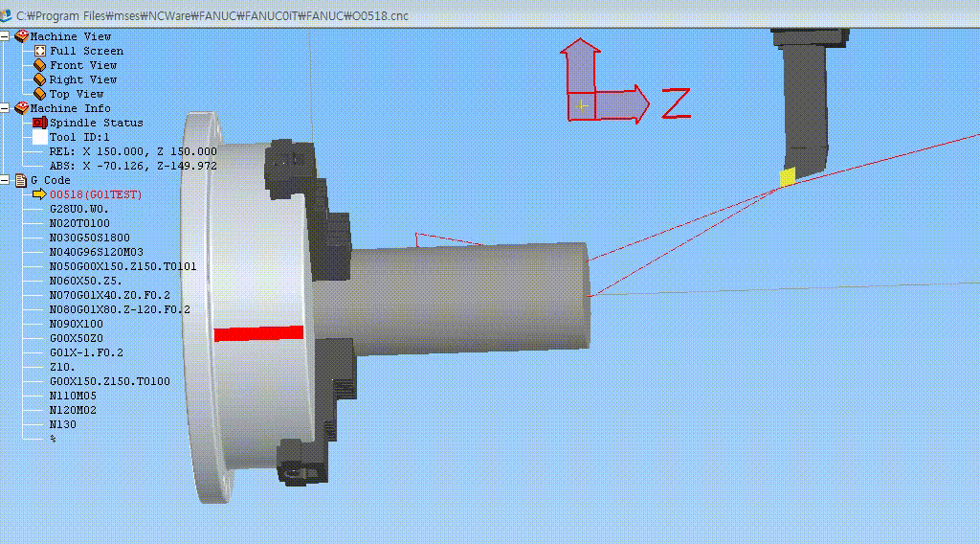Select G-code line N090X100
This screenshot has width=980, height=544.
[77, 324]
